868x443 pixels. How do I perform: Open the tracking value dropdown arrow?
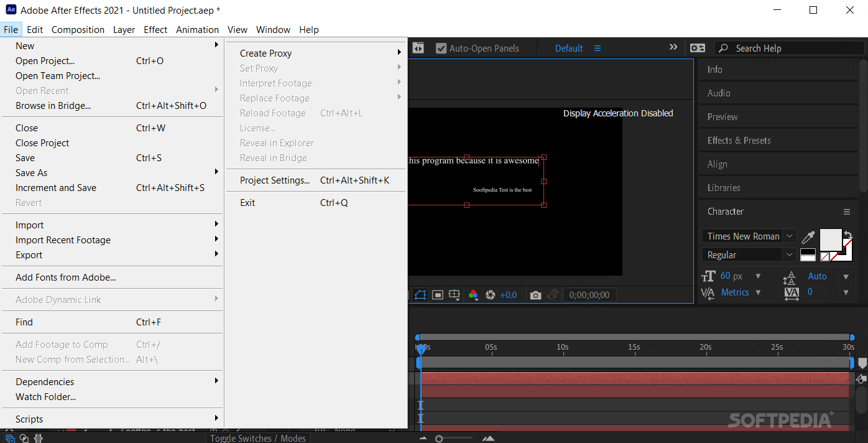(846, 292)
